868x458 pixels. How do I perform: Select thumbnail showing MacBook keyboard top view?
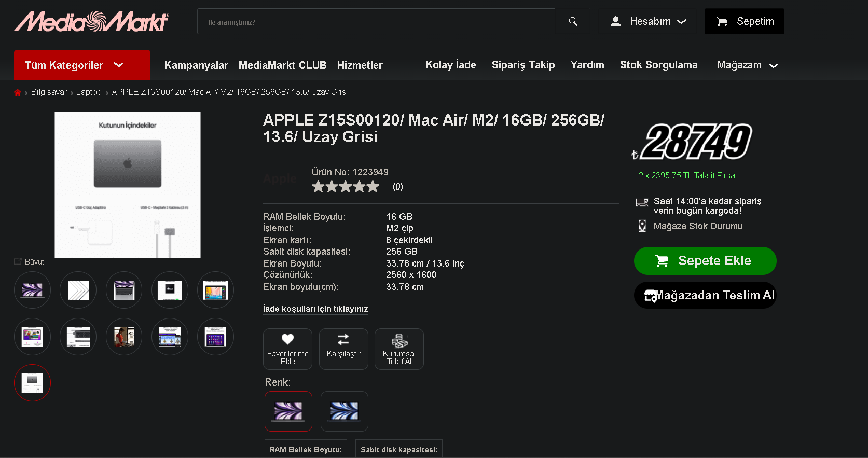pos(124,290)
